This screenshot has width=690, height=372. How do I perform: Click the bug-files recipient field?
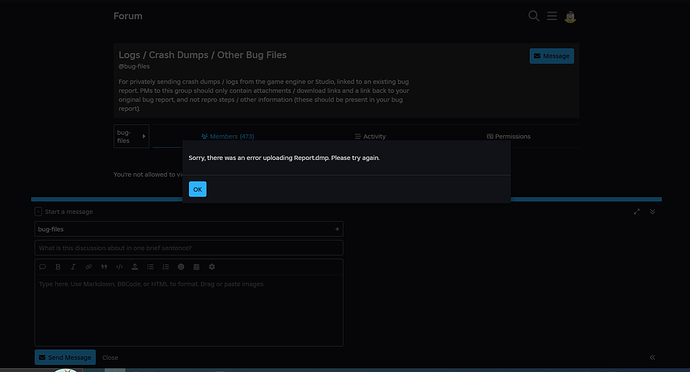(189, 229)
